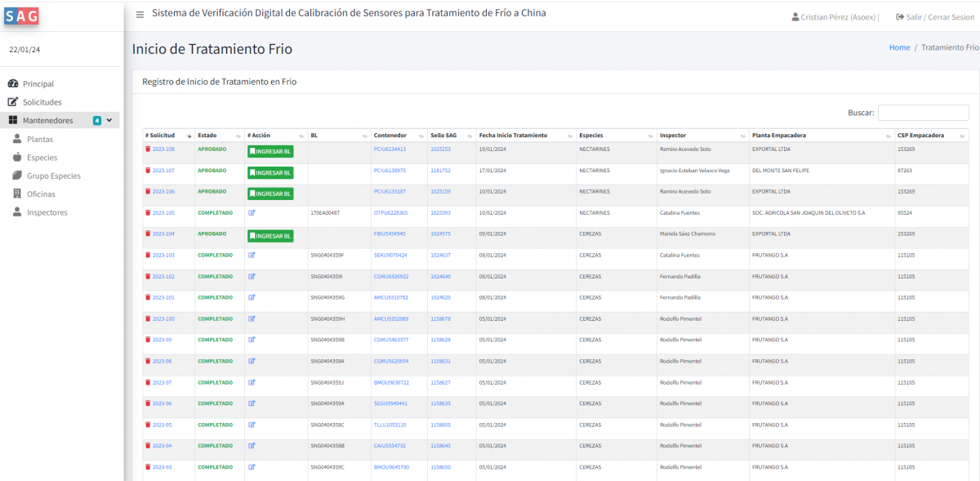980x481 pixels.
Task: Open container link SEKU9070424
Action: pyautogui.click(x=390, y=255)
